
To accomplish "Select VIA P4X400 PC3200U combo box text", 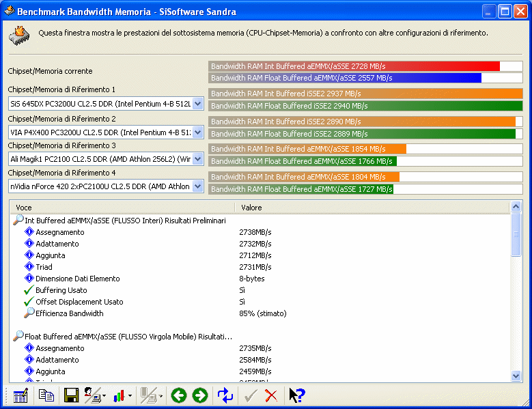I will [100, 132].
